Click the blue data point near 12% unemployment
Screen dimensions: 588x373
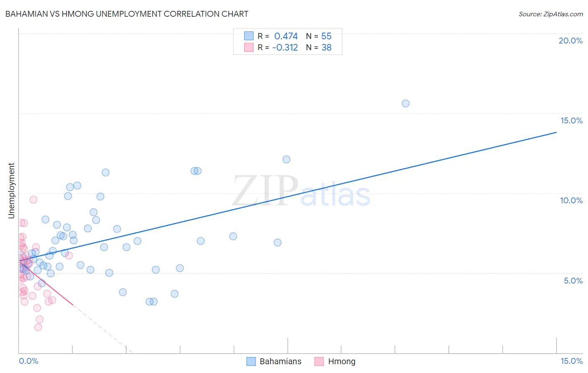[x=286, y=159]
